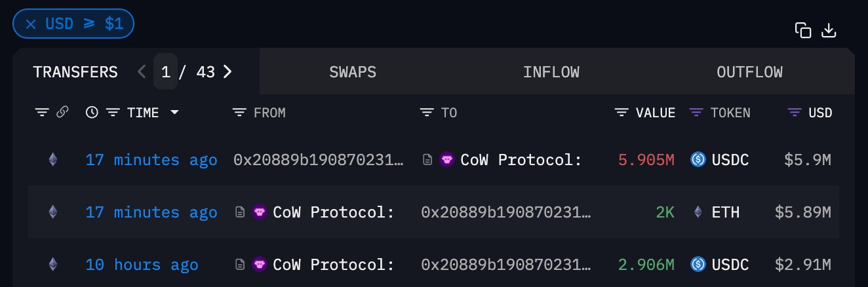Remove the USD ≥ $1 filter chip
The width and height of the screenshot is (868, 287).
pyautogui.click(x=30, y=24)
